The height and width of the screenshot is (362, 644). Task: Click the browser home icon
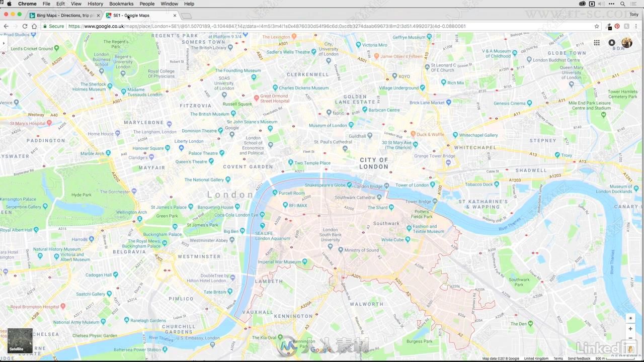(x=34, y=26)
